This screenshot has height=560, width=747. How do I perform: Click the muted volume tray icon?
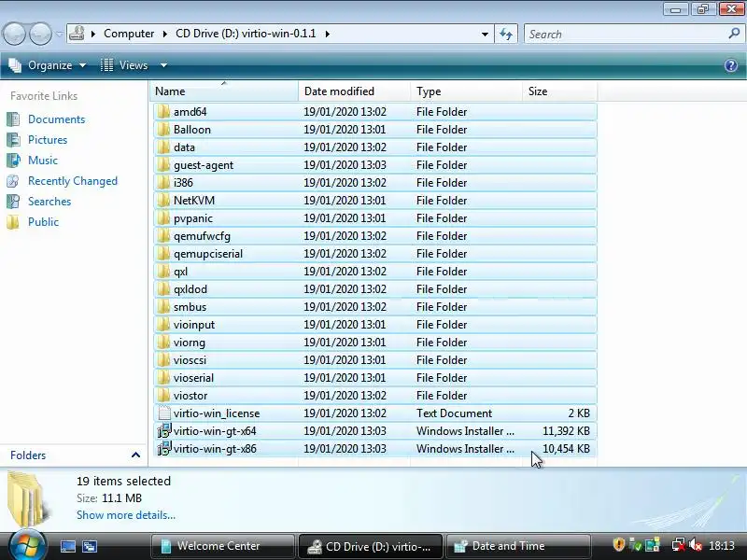tap(695, 545)
